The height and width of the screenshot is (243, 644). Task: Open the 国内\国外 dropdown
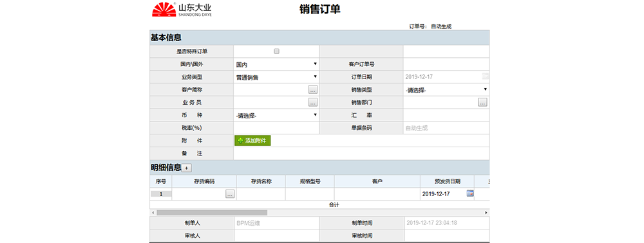[276, 64]
